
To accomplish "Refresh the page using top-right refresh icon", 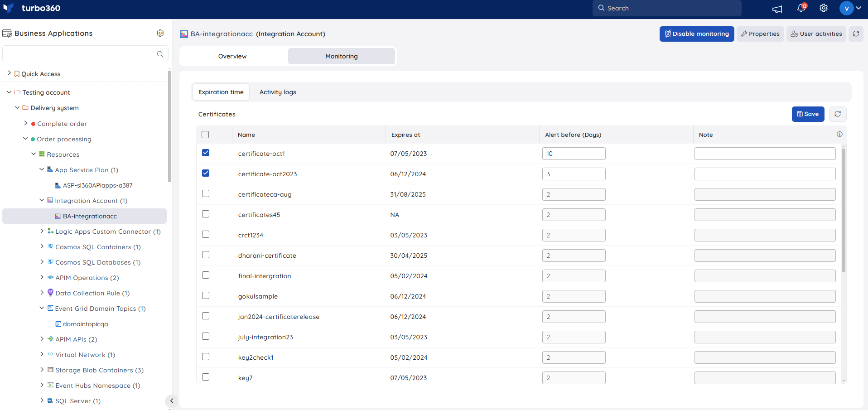I will tap(856, 34).
